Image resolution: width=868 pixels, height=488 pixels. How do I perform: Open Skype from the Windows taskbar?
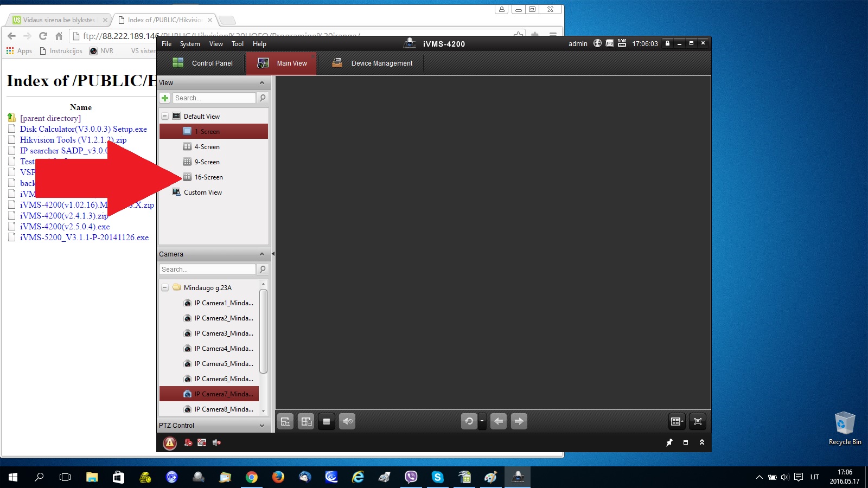pos(438,477)
